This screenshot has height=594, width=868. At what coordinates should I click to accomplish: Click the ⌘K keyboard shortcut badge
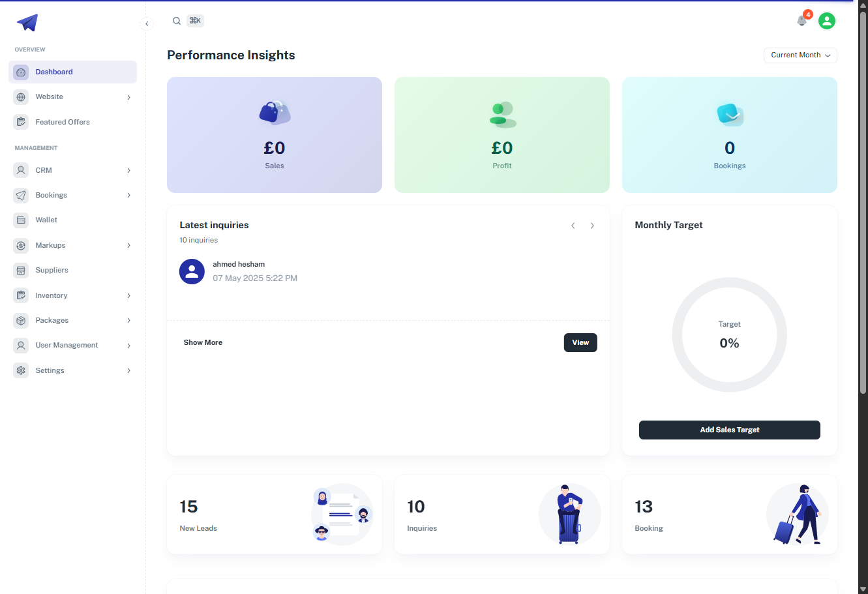pos(195,21)
